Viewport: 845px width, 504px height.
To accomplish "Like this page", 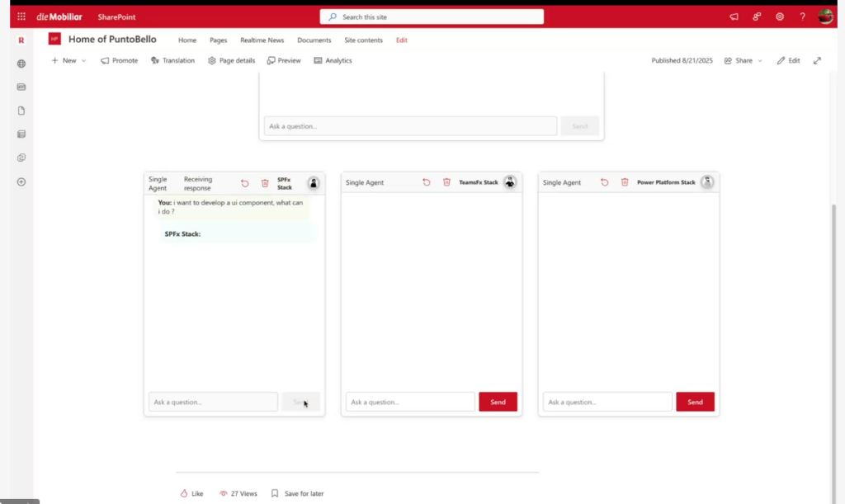I will coord(191,493).
